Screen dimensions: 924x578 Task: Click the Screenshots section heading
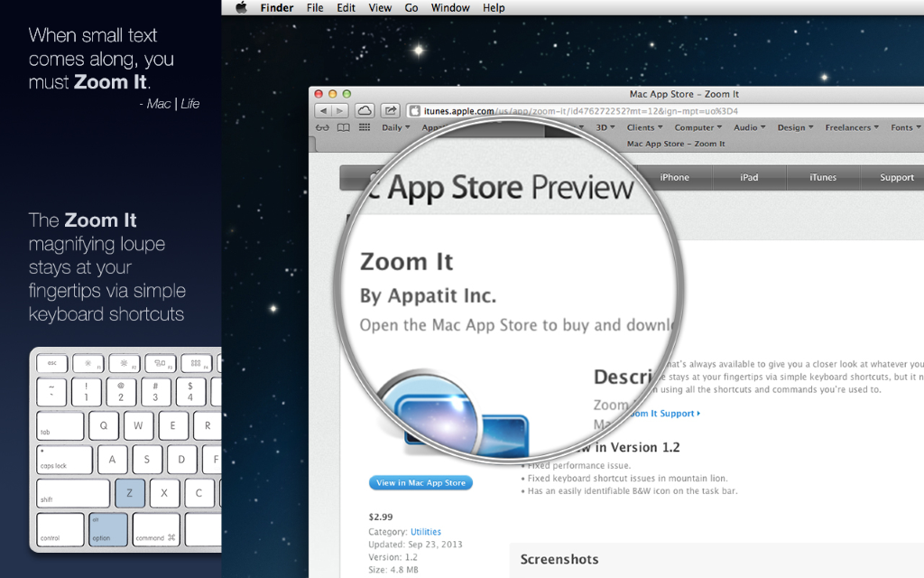[x=559, y=559]
